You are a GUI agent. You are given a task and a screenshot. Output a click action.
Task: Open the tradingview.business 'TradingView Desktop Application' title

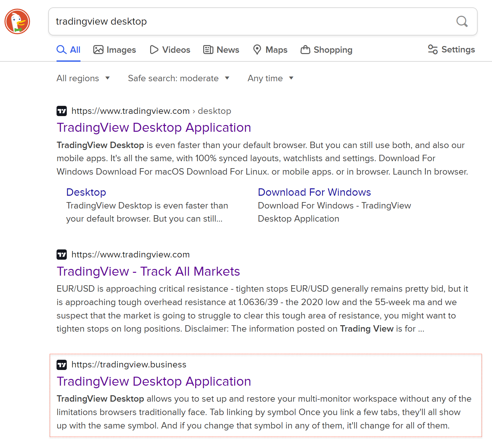point(154,381)
